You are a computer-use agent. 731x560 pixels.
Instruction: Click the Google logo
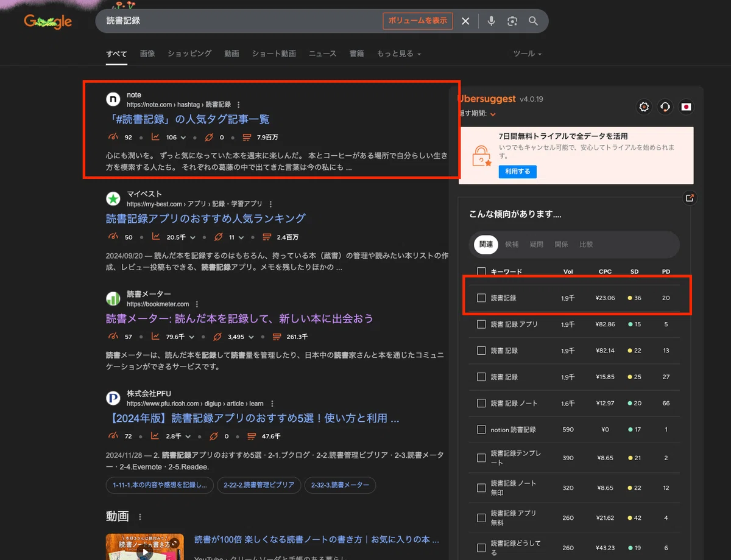(48, 22)
